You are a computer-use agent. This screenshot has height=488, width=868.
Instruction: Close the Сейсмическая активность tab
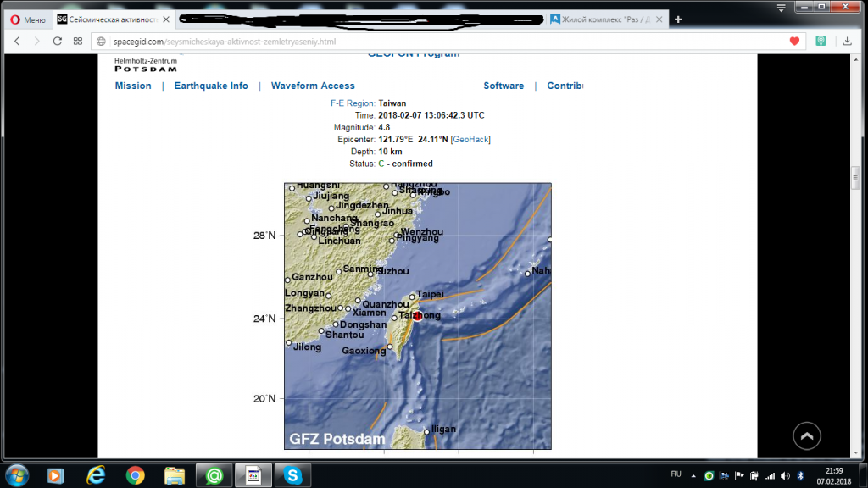coord(166,19)
